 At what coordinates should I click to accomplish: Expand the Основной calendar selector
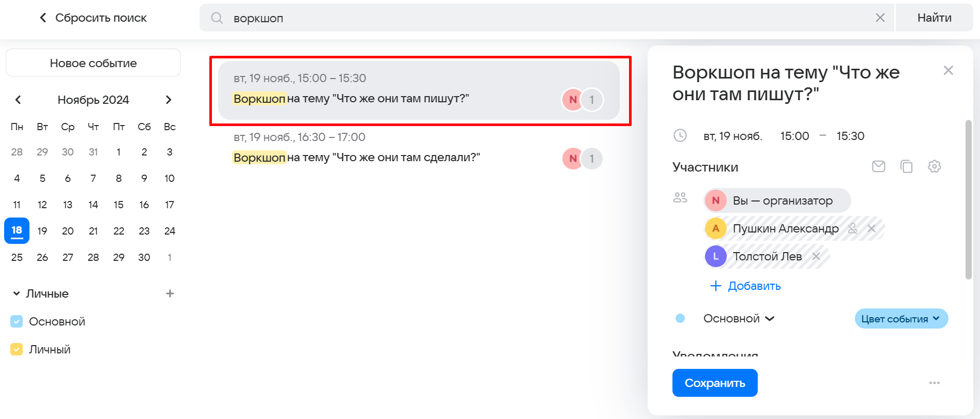[739, 319]
